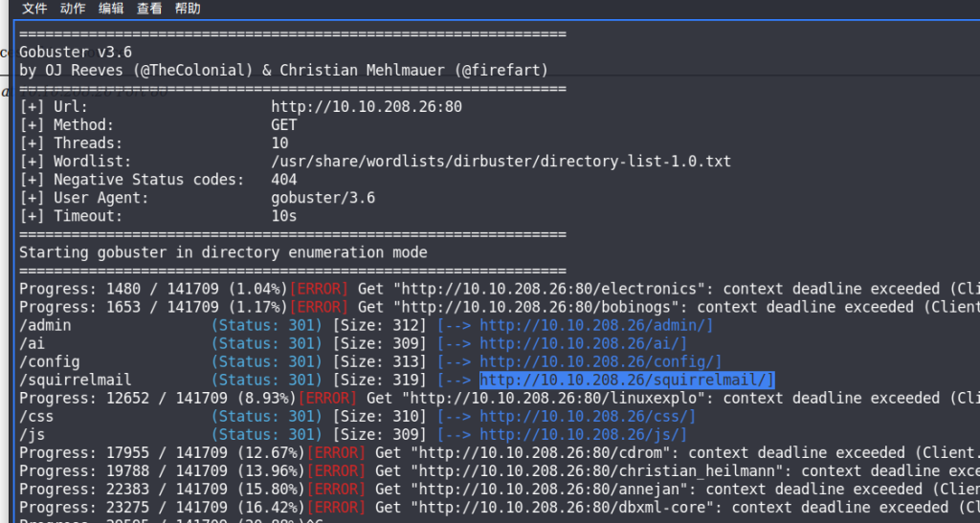Screen dimensions: 980x523
Task: Open the 查看 menu
Action: 149,8
